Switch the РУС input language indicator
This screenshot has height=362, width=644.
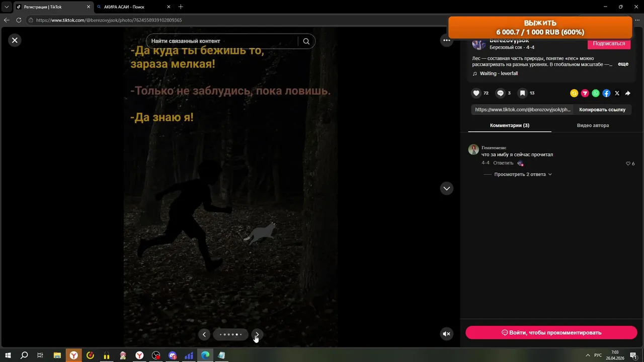(x=598, y=355)
